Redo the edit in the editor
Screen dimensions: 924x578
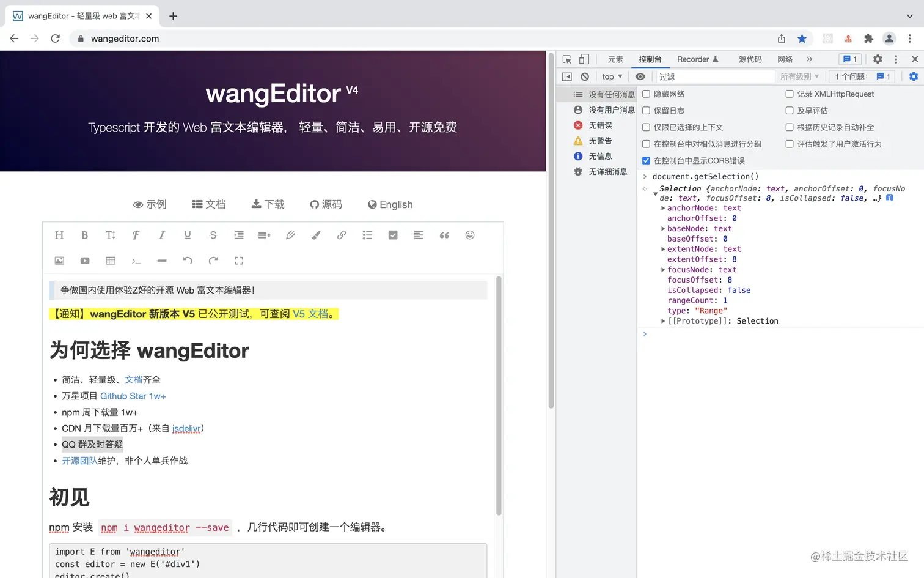click(x=213, y=261)
